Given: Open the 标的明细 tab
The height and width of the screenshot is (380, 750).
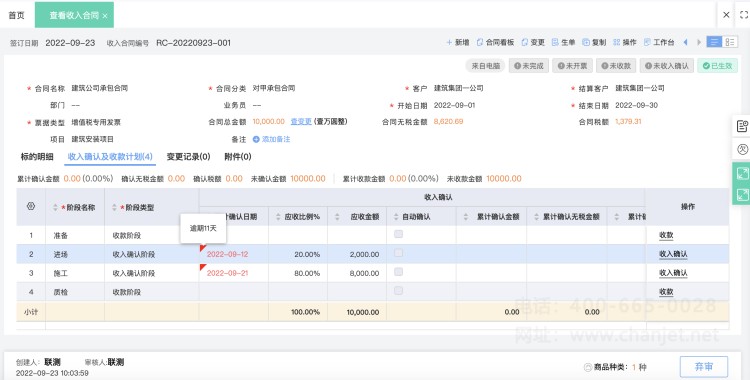Looking at the screenshot, I should coord(37,156).
